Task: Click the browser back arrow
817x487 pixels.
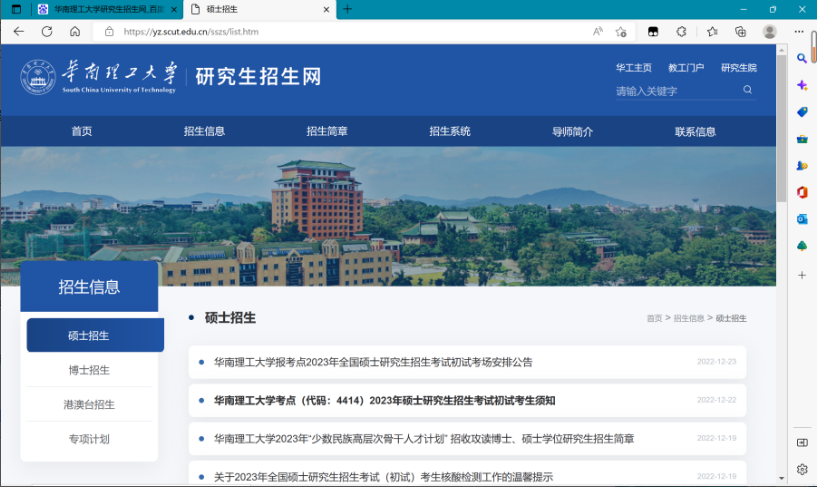Action: click(x=18, y=31)
